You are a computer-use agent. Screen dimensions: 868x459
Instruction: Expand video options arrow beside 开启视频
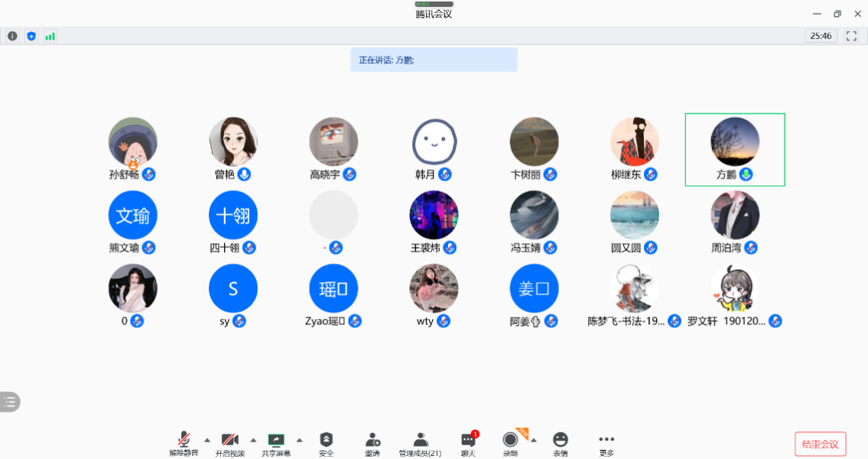click(x=253, y=439)
